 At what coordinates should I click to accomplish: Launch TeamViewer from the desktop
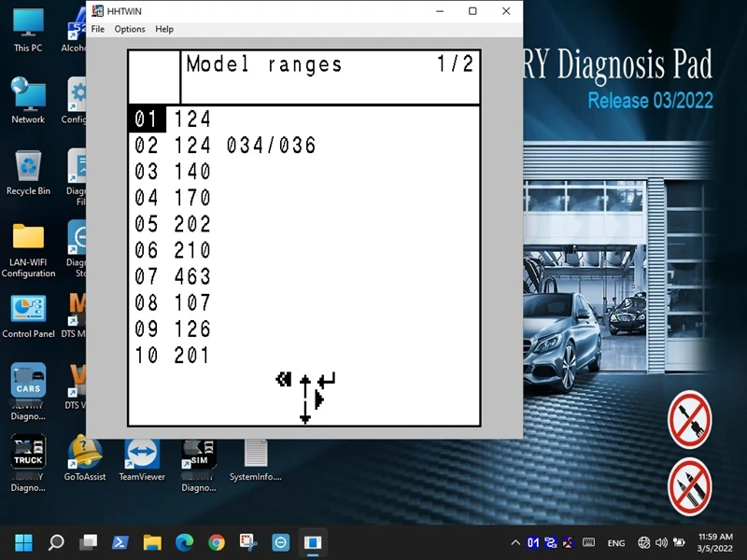[x=142, y=459]
